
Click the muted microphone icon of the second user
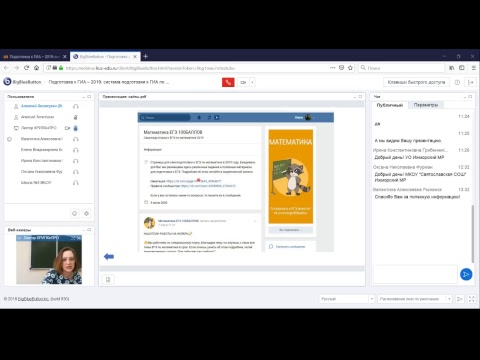[76, 117]
